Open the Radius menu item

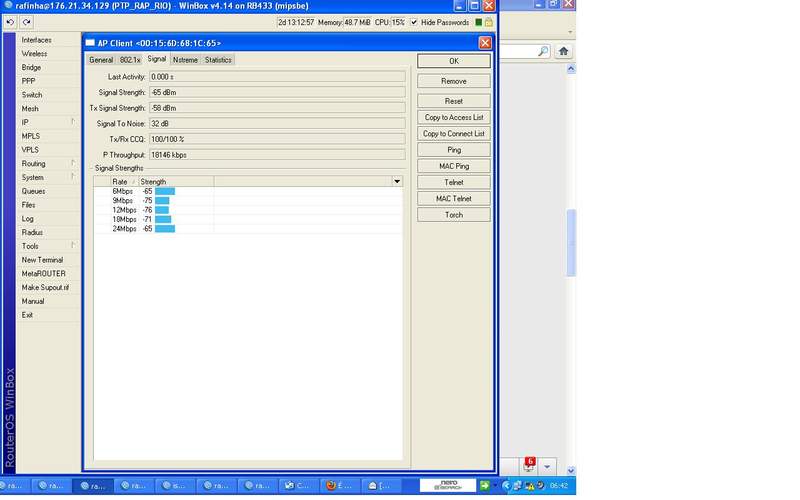coord(32,233)
